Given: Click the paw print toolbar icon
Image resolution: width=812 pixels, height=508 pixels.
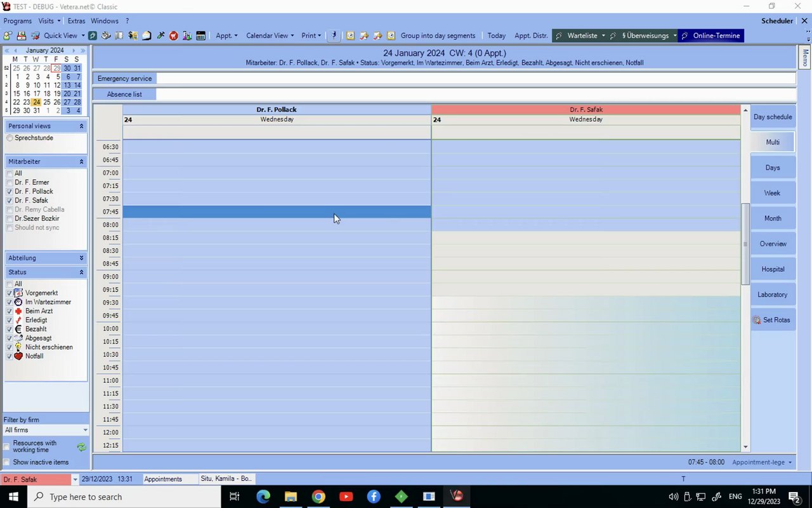Looking at the screenshot, I should [106, 36].
